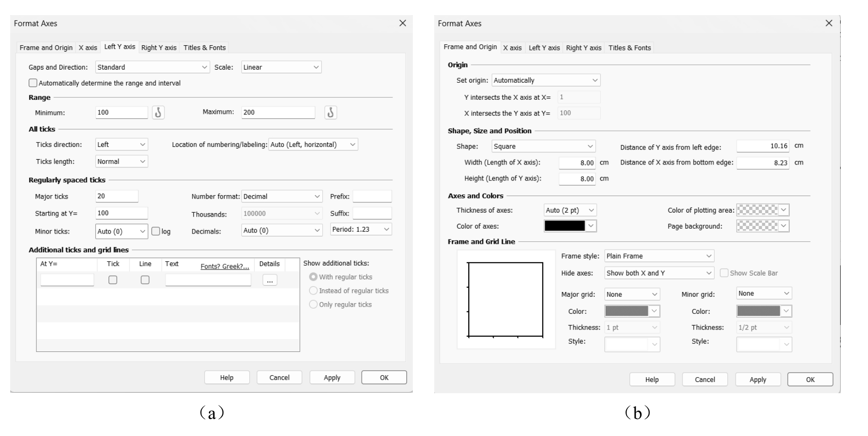The width and height of the screenshot is (868, 436).
Task: Open the additional tick Details ellipsis button
Action: click(270, 280)
